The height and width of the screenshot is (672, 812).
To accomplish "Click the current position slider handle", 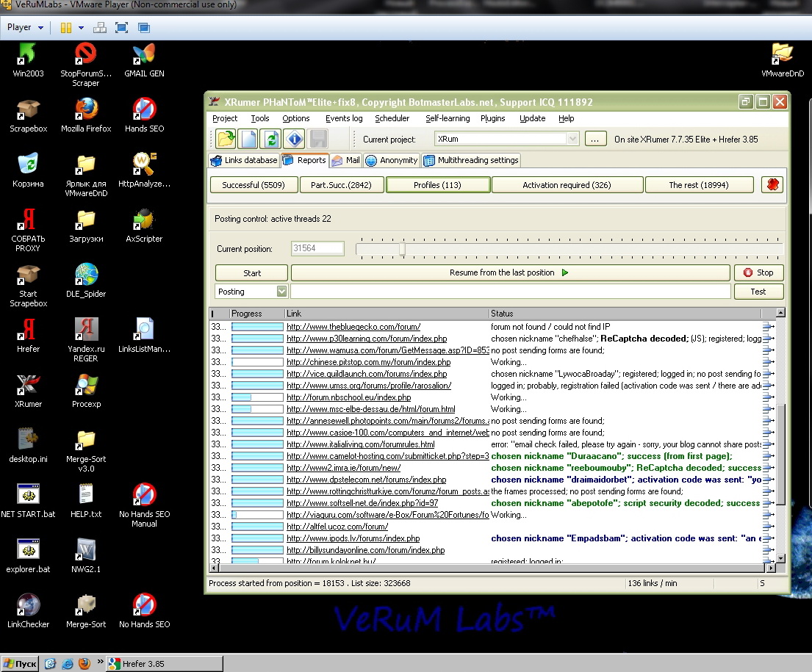I will pyautogui.click(x=402, y=249).
